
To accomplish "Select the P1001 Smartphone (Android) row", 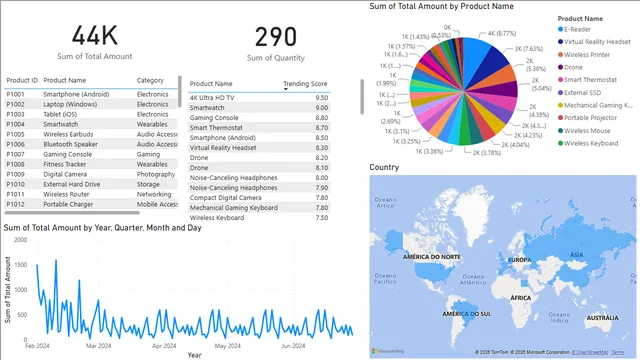I will tap(91, 94).
